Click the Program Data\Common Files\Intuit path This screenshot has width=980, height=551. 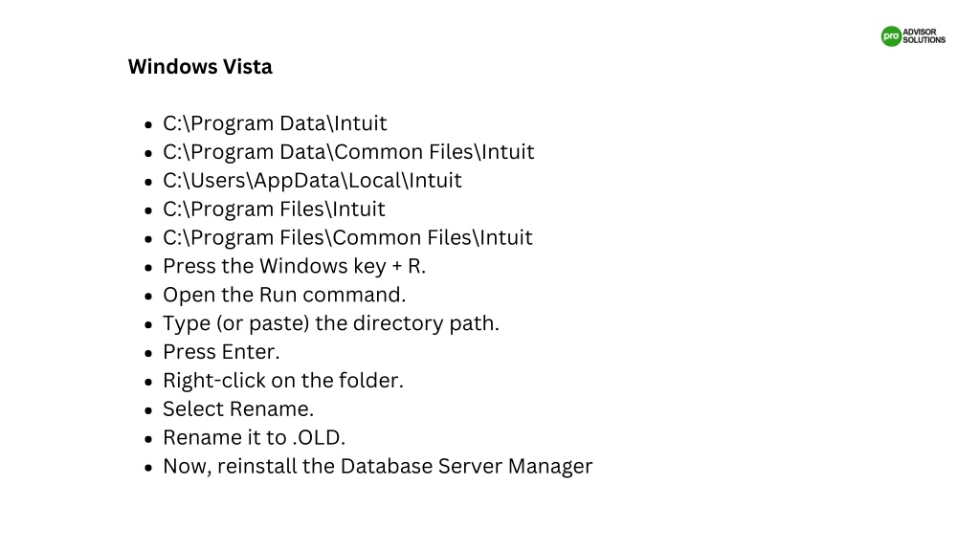pos(348,152)
